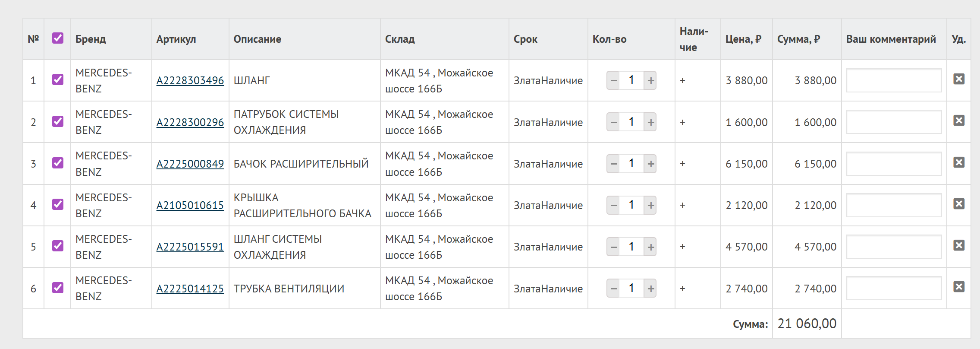This screenshot has width=980, height=349.
Task: Click quantity field of row 6
Action: (631, 289)
